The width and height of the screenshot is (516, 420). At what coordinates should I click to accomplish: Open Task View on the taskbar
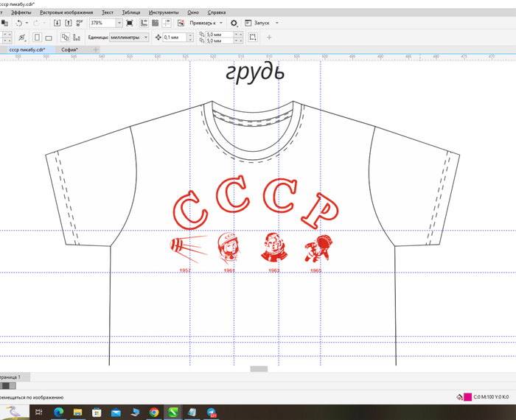39,412
